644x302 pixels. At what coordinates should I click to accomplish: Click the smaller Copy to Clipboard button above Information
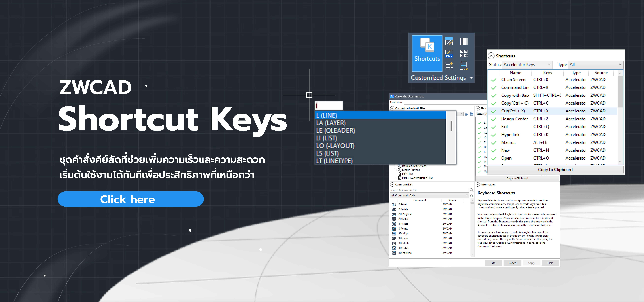click(517, 179)
